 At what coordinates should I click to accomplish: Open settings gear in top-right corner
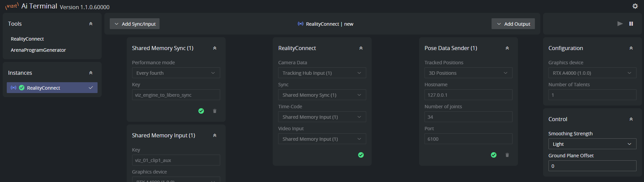(x=635, y=6)
